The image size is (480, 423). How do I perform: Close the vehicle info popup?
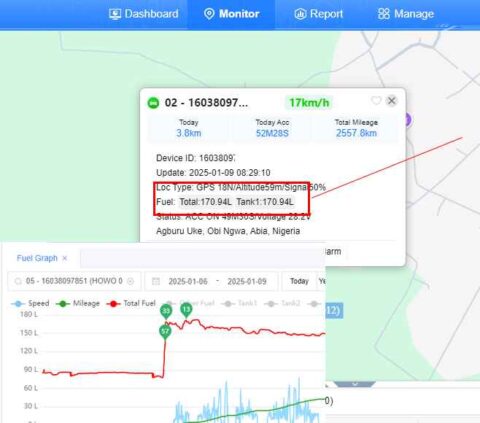pos(392,101)
